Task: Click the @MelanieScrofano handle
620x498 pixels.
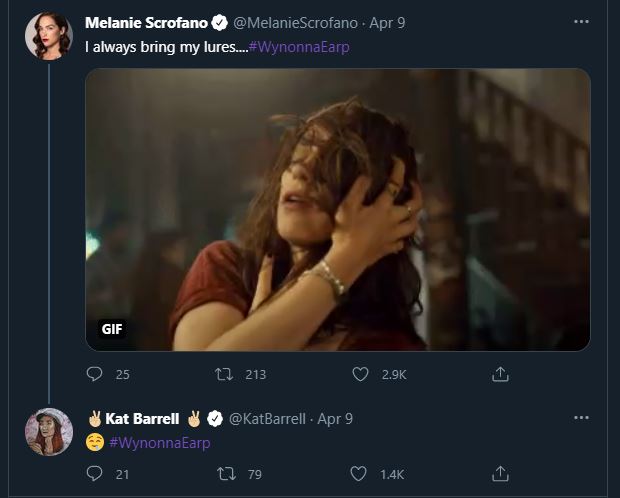Action: click(x=295, y=22)
